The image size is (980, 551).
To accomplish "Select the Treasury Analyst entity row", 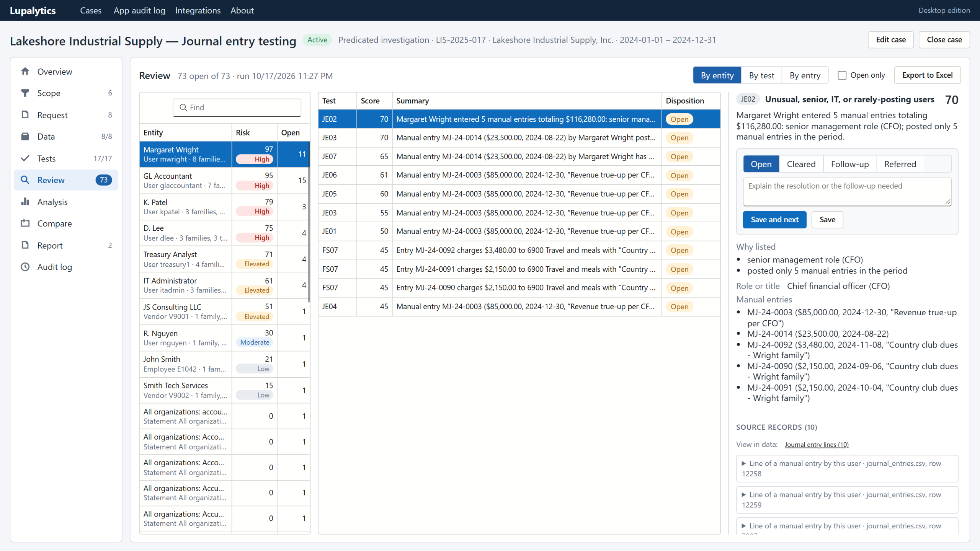I will coord(224,259).
